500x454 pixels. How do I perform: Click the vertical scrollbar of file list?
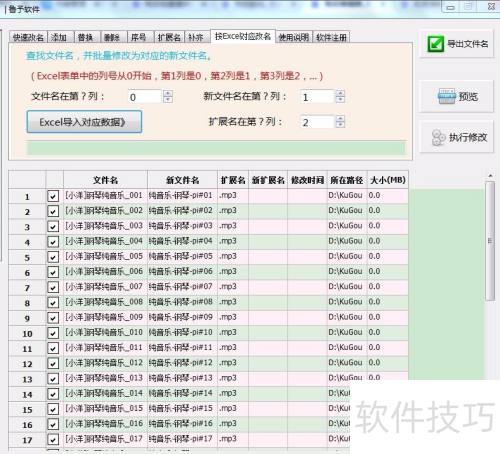(x=490, y=241)
